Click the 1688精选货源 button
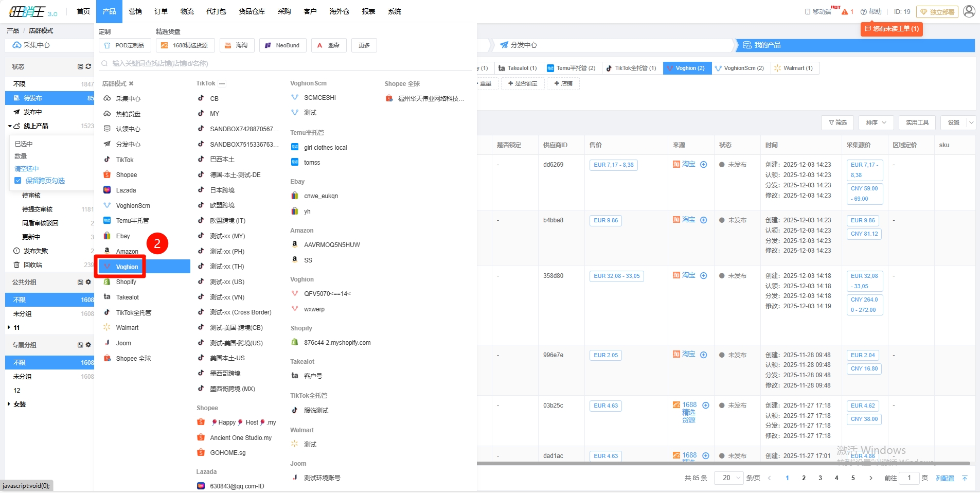980x493 pixels. [x=185, y=45]
